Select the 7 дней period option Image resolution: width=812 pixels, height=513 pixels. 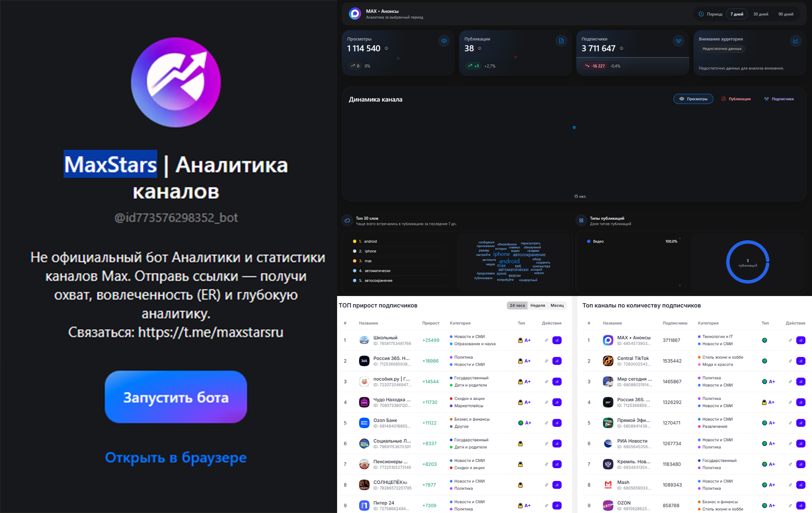737,14
